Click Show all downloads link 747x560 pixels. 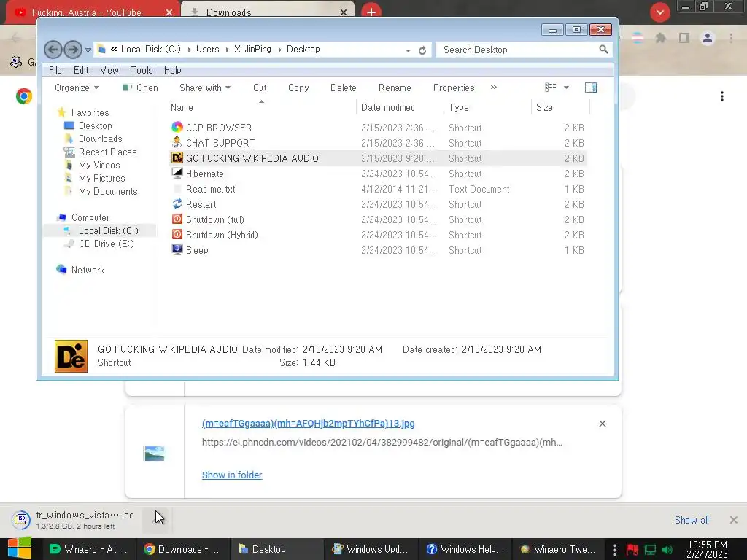click(692, 520)
